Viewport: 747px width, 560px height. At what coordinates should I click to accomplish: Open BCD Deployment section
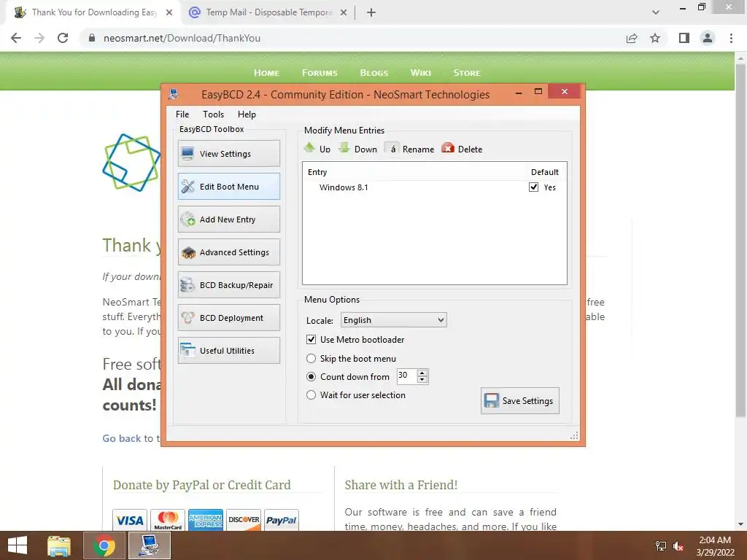pyautogui.click(x=228, y=318)
